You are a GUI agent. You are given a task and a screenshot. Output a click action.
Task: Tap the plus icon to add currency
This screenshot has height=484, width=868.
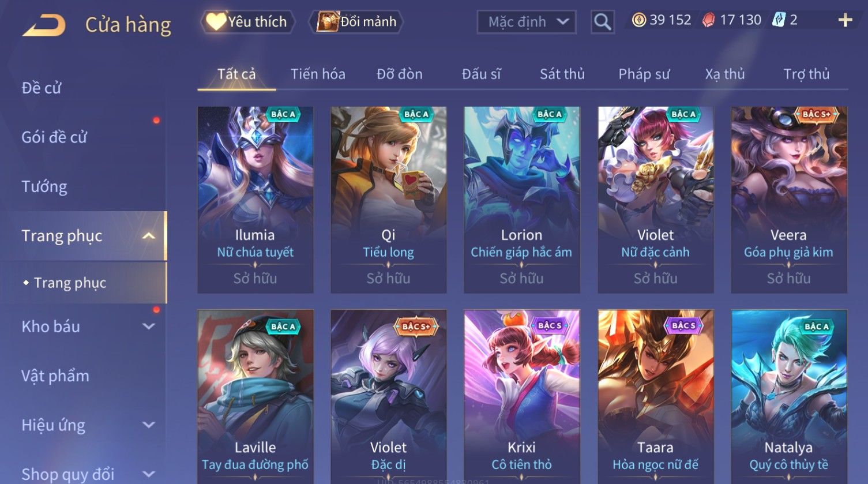845,20
